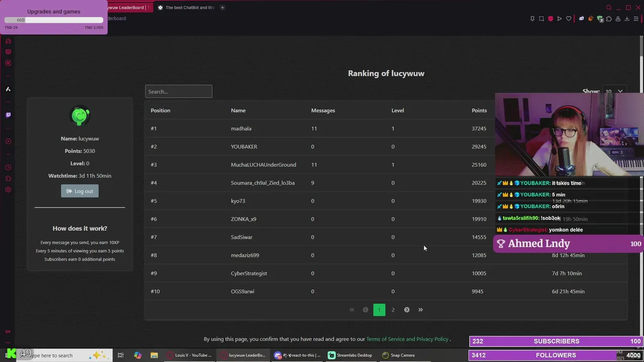This screenshot has height=362, width=644.
Task: Open Terms of Service and Privacy Policy
Action: tap(407, 339)
